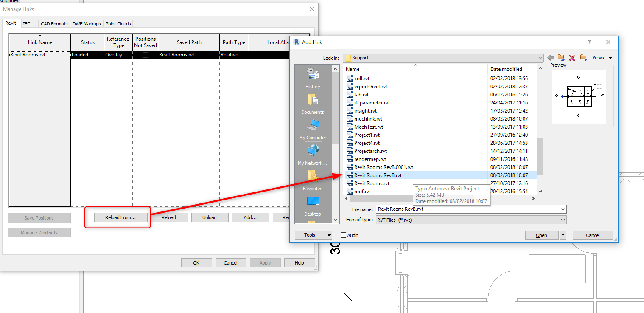The image size is (644, 313).
Task: Create a new folder with the toolbar icon
Action: coord(583,58)
